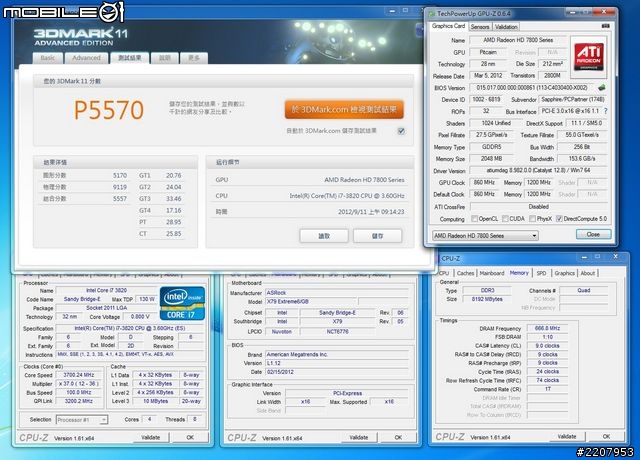Click the graphics score value 5170
The width and height of the screenshot is (640, 460).
[x=120, y=175]
